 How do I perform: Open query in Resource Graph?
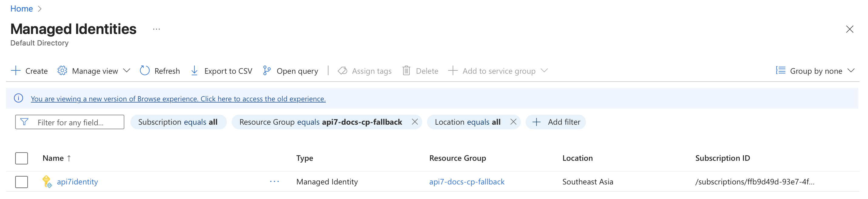pos(291,71)
